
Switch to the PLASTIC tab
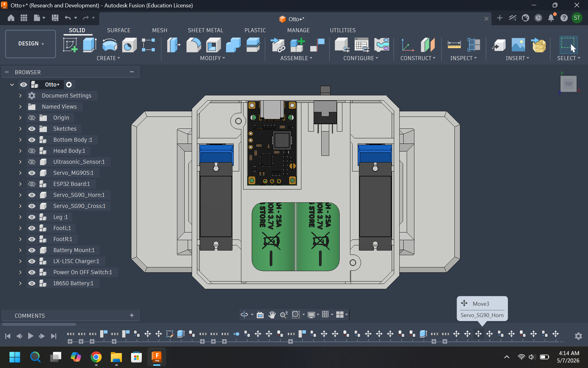[x=255, y=30]
